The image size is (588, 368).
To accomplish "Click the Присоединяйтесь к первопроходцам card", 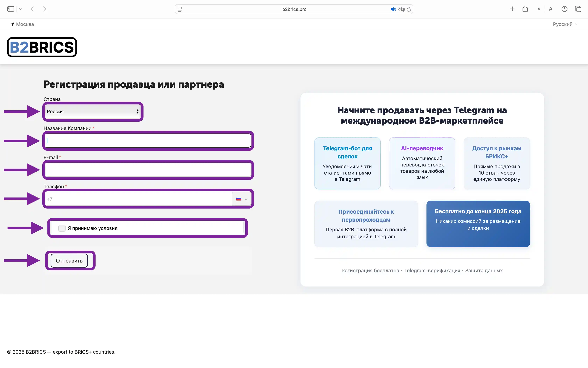I will [x=366, y=224].
